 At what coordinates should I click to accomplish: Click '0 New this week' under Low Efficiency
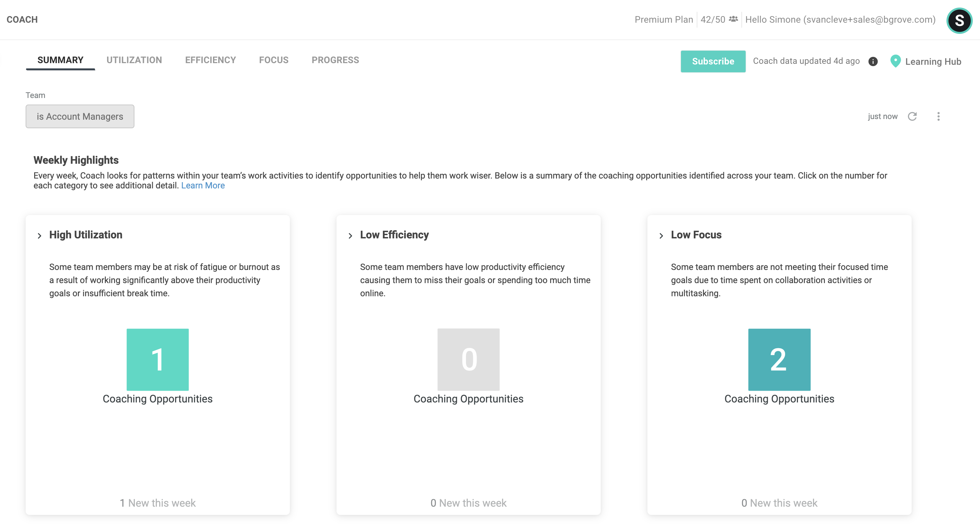468,503
